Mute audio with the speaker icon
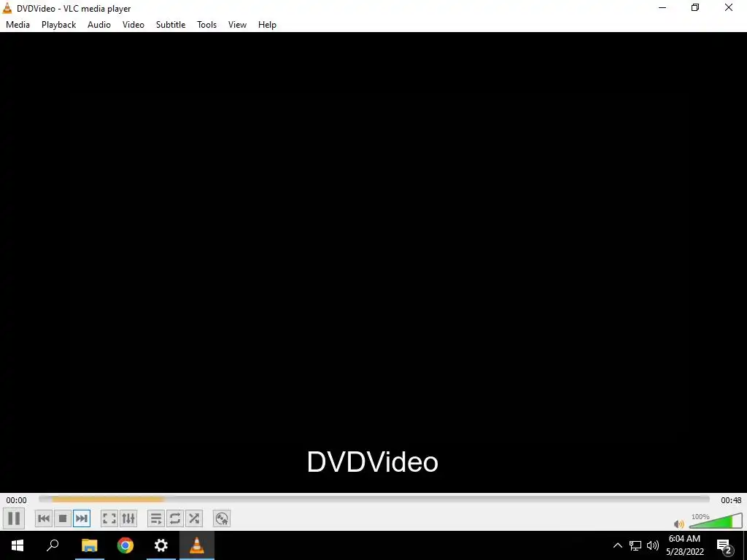Image resolution: width=747 pixels, height=560 pixels. [679, 524]
